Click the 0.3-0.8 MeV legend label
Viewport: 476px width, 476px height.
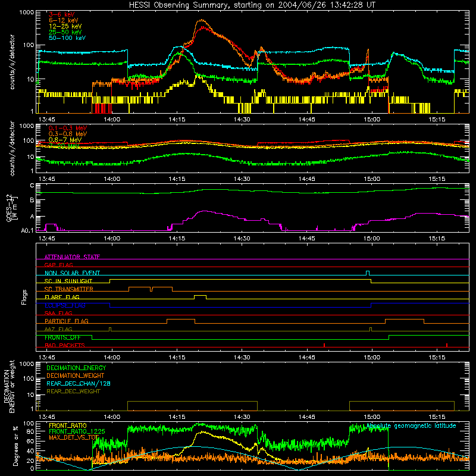(x=68, y=134)
